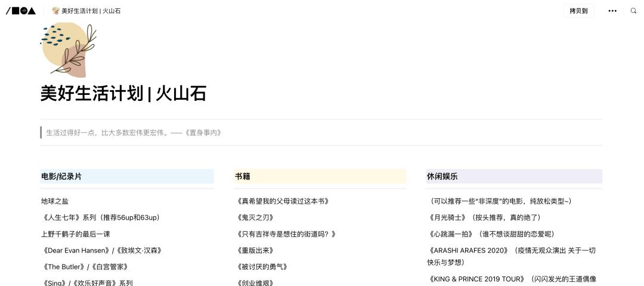Click the entry 地球之盐

click(x=55, y=201)
